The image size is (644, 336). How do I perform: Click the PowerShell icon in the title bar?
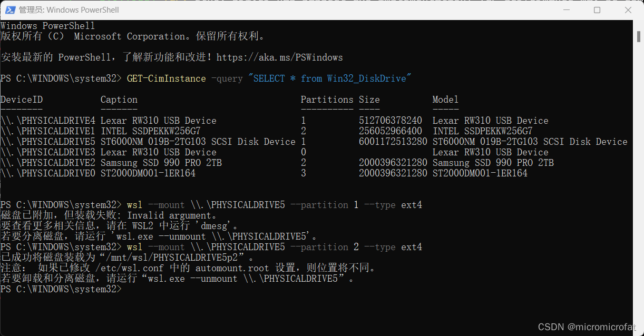click(9, 9)
